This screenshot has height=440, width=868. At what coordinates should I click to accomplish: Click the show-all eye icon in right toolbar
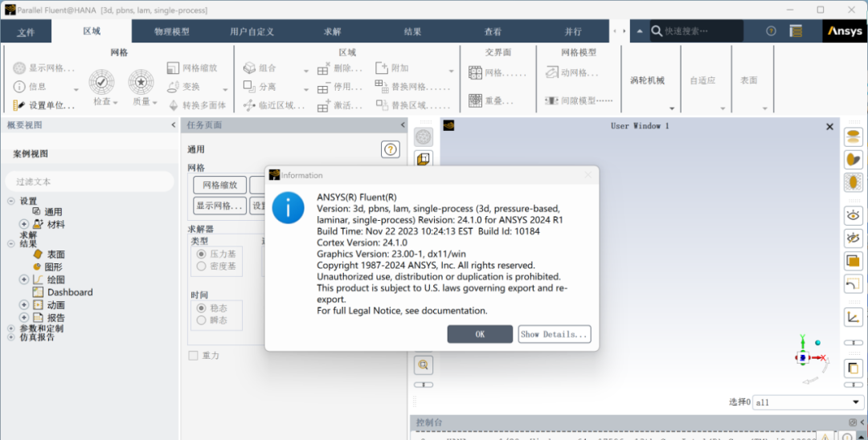pyautogui.click(x=853, y=215)
